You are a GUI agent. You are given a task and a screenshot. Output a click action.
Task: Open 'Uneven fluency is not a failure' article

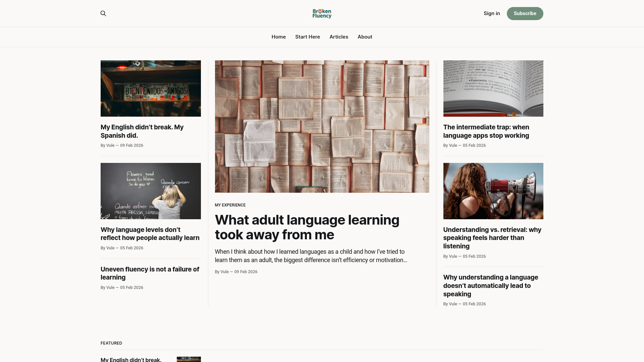tap(150, 273)
